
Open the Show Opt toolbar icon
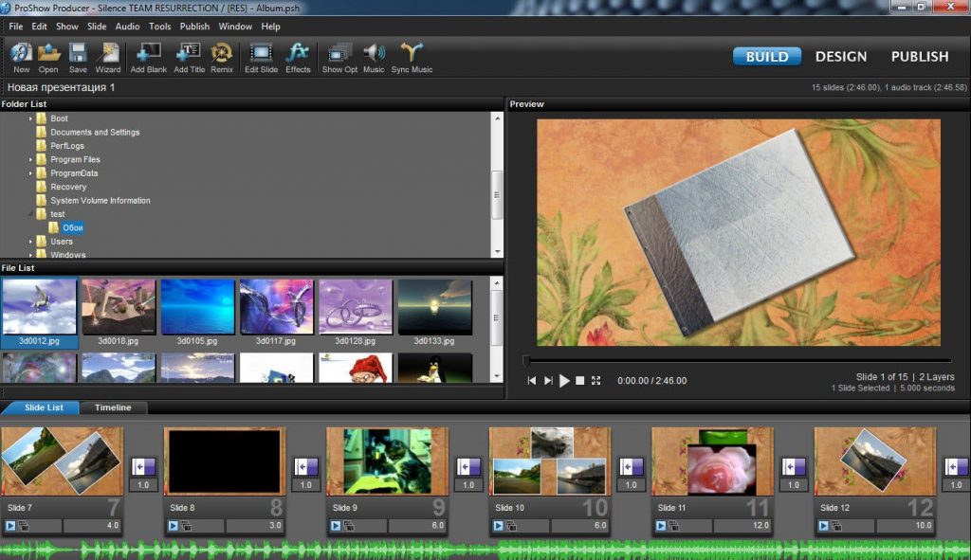(x=339, y=53)
